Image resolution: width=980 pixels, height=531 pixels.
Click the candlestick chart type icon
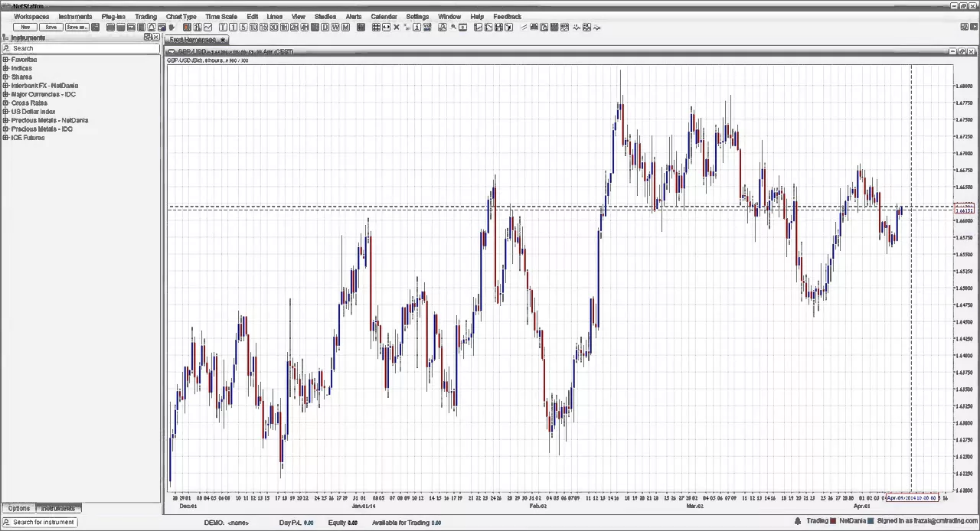tap(187, 28)
